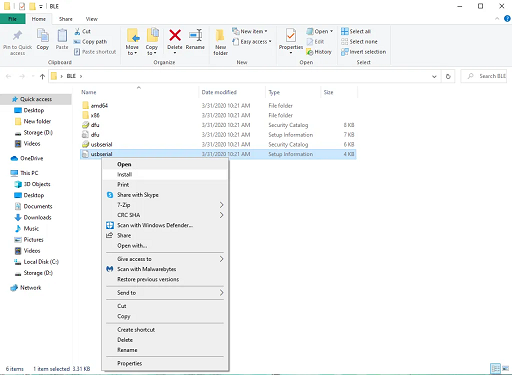Click the Help question mark icon
Viewport: 512px width, 375px height.
507,19
